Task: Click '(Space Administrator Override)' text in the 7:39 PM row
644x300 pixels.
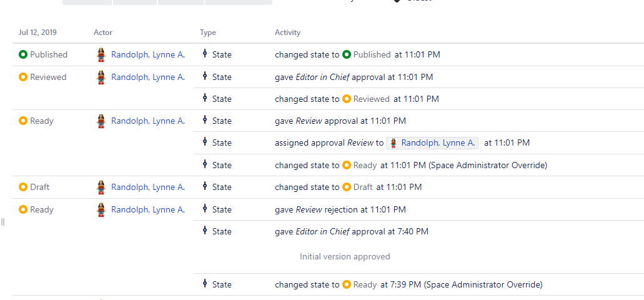Action: coord(483,284)
